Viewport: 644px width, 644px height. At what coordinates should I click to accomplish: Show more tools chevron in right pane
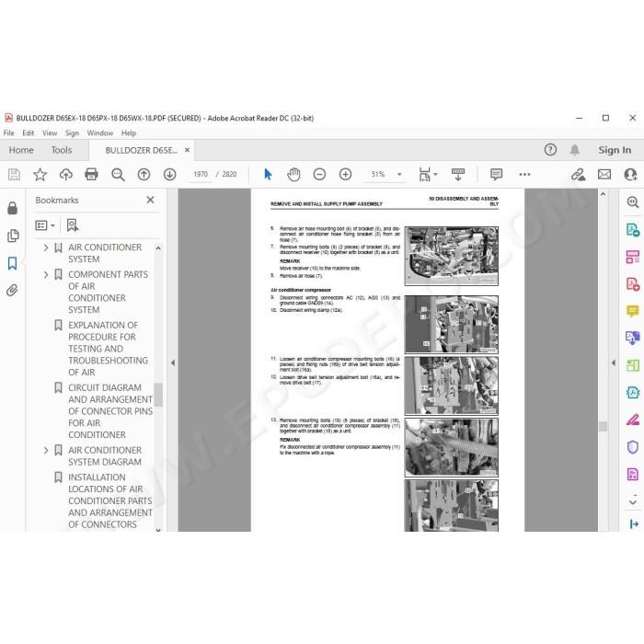pos(633,502)
